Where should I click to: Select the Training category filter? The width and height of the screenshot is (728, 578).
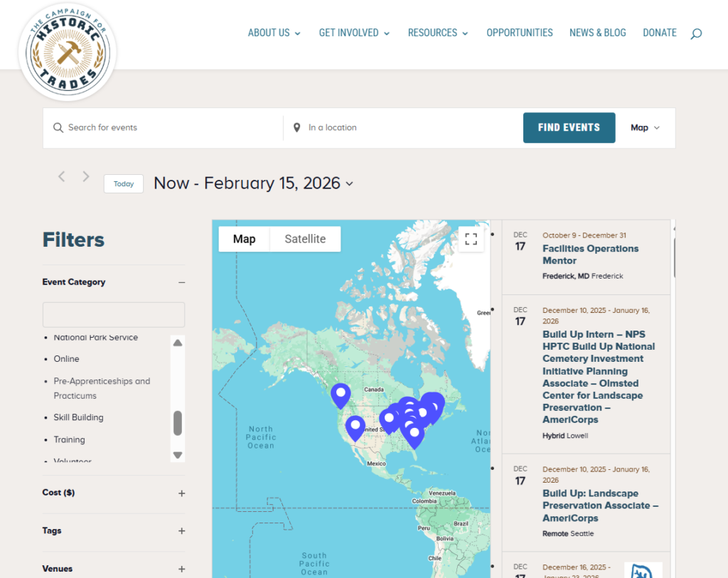tap(69, 439)
